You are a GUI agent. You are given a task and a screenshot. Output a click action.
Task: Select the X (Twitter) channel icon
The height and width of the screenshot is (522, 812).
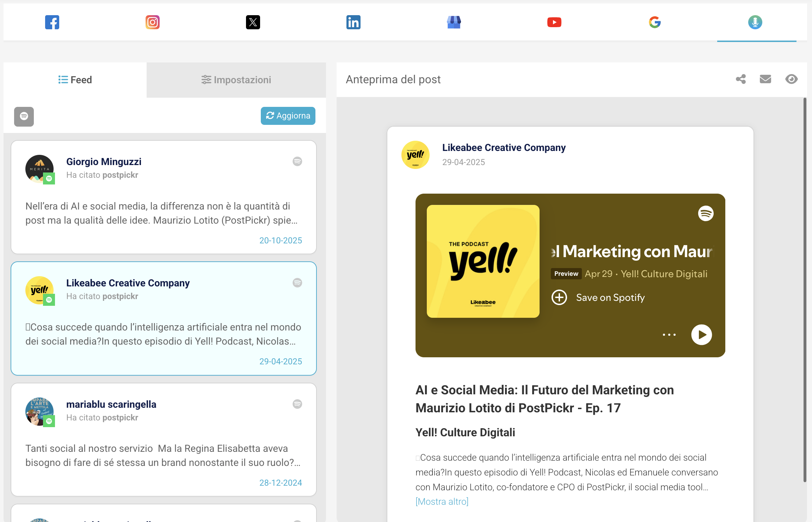[x=253, y=22]
